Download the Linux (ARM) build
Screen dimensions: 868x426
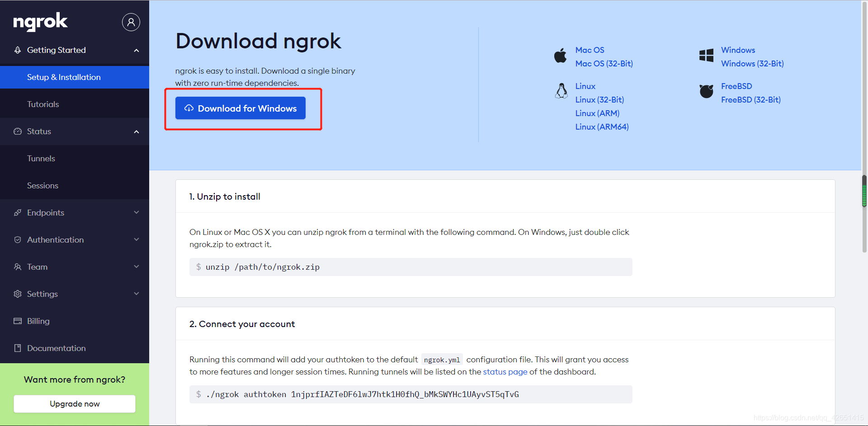[597, 113]
